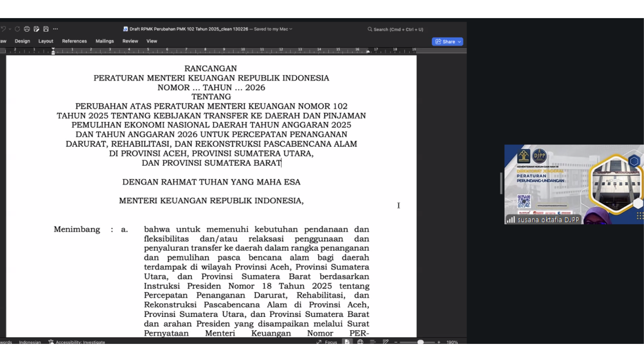The width and height of the screenshot is (644, 362).
Task: Click the zoom slider handle
Action: coord(420,342)
